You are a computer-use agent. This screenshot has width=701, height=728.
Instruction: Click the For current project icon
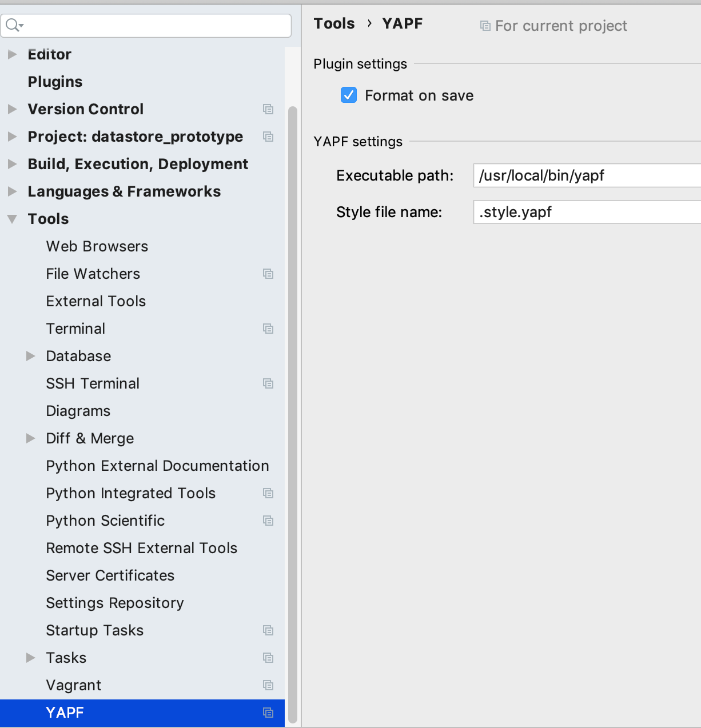[485, 26]
